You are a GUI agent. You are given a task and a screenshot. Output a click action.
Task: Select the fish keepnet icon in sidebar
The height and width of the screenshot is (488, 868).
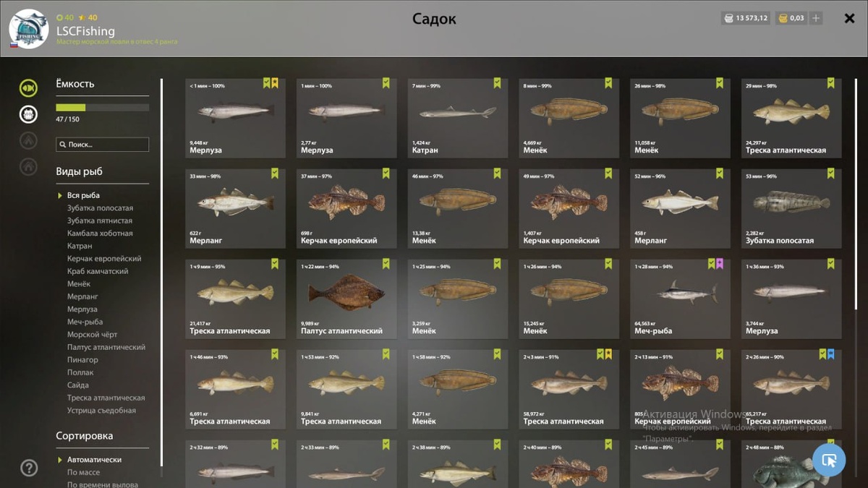click(x=28, y=88)
